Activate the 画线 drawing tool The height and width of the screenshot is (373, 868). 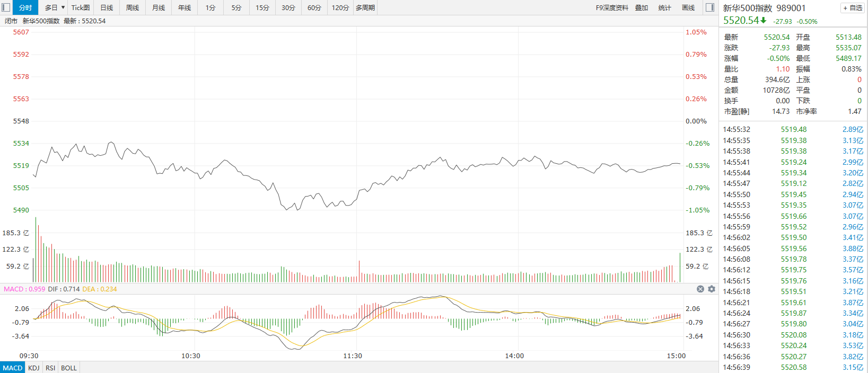tap(688, 7)
